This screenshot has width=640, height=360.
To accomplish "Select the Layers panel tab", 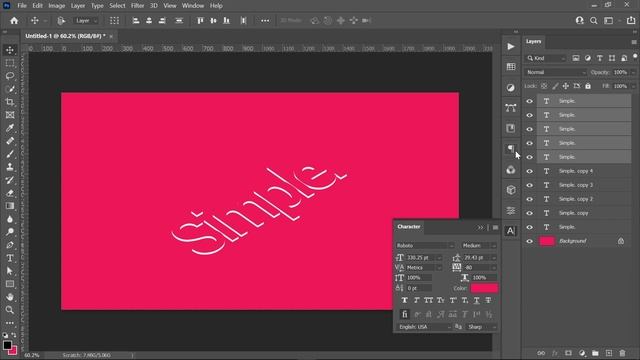I will click(x=533, y=42).
